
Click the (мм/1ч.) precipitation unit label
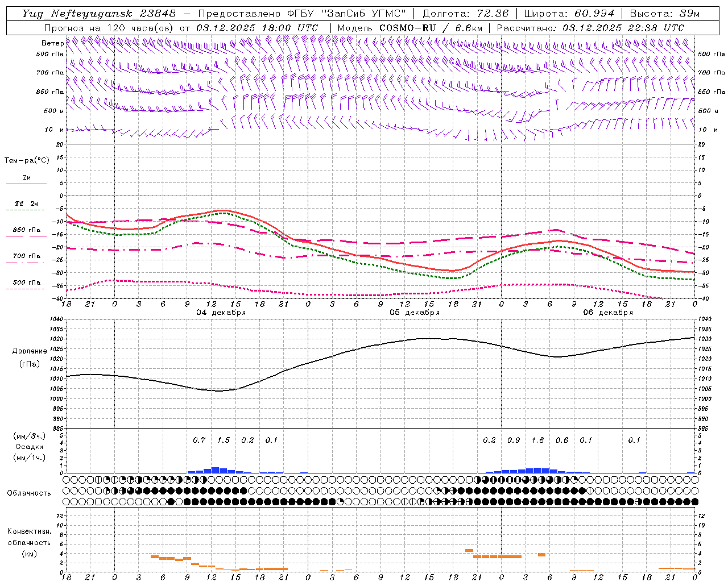coord(29,458)
